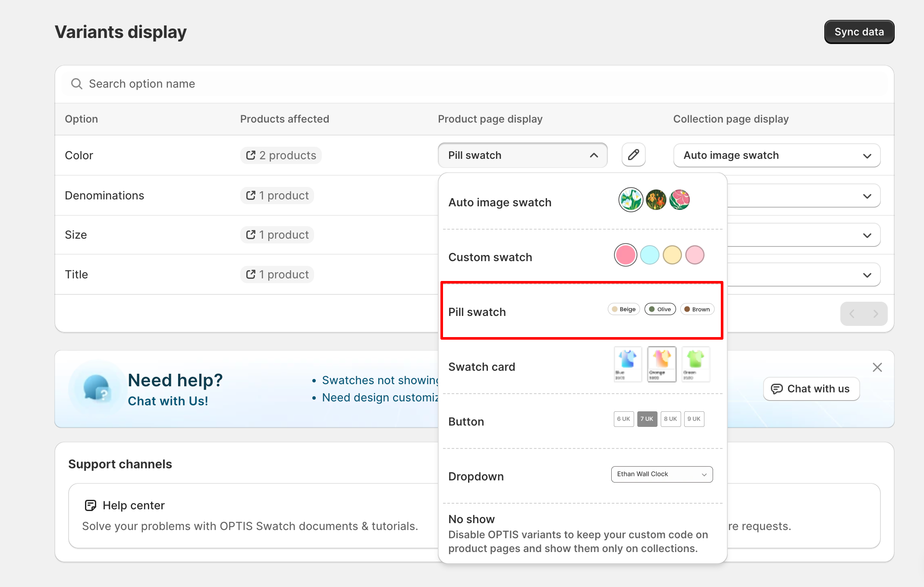Image resolution: width=924 pixels, height=587 pixels.
Task: Click the pencil edit icon in Color row
Action: click(x=633, y=155)
